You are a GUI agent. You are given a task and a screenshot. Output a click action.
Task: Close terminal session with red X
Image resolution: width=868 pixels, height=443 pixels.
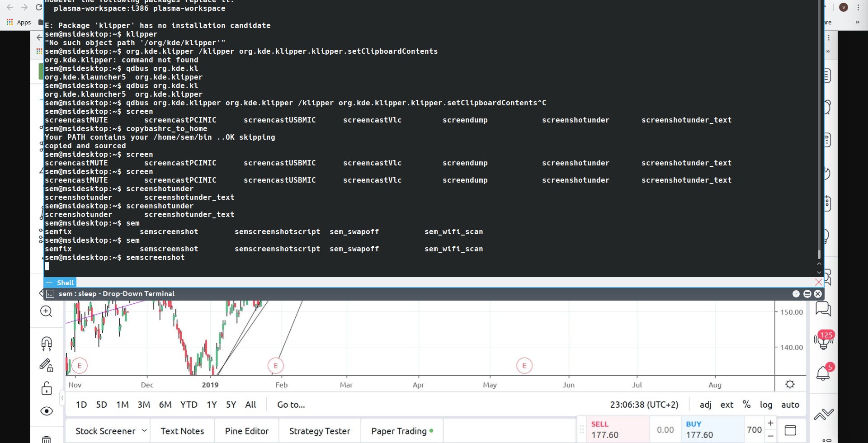click(x=818, y=282)
